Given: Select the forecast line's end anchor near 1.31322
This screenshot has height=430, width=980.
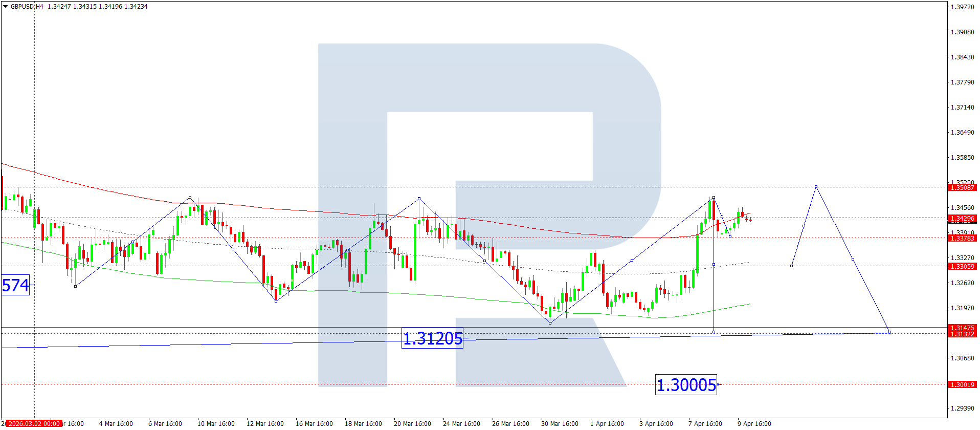Looking at the screenshot, I should click(x=889, y=333).
